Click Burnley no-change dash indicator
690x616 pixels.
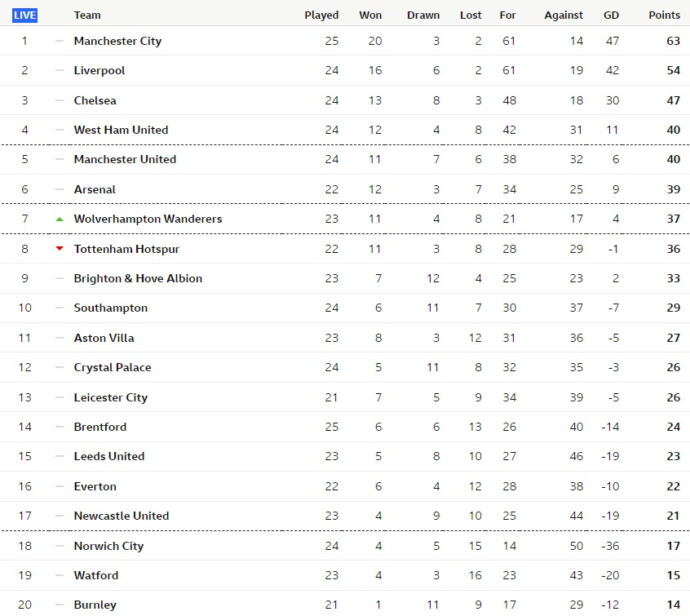click(60, 605)
